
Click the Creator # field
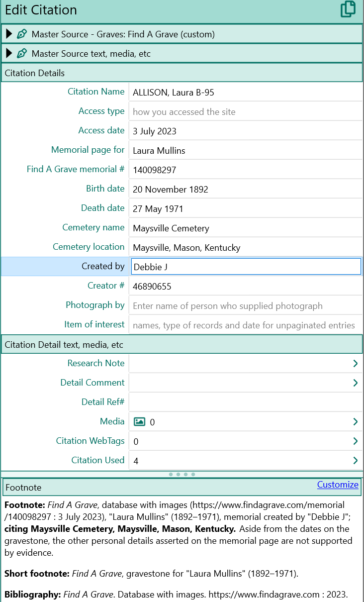[x=245, y=286]
